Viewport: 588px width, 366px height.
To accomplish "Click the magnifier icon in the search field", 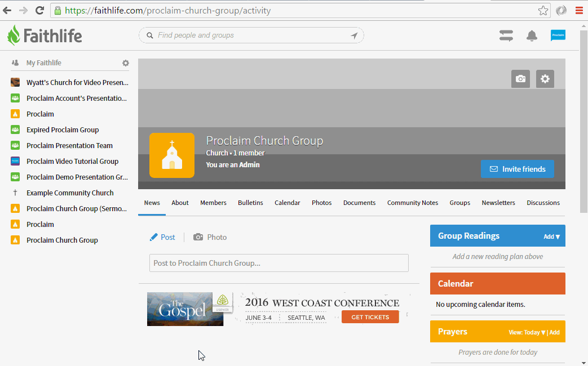I will coord(149,35).
